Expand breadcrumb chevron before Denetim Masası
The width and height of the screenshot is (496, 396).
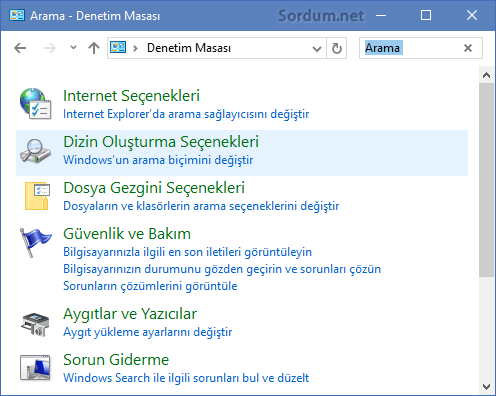[x=135, y=49]
